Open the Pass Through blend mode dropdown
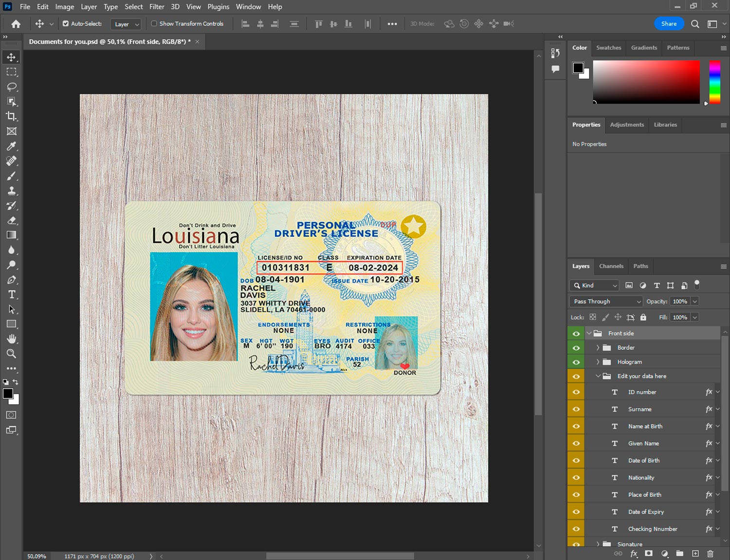This screenshot has height=560, width=730. [606, 302]
